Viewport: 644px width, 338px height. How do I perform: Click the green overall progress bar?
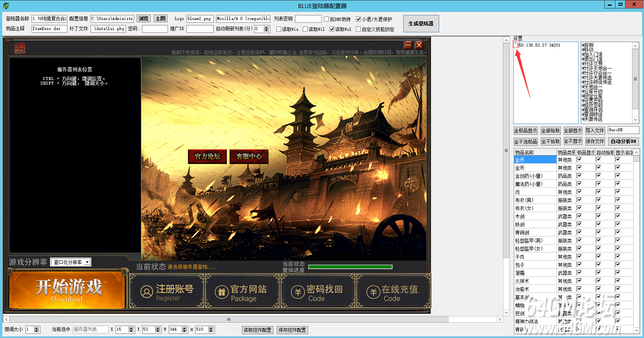point(350,267)
